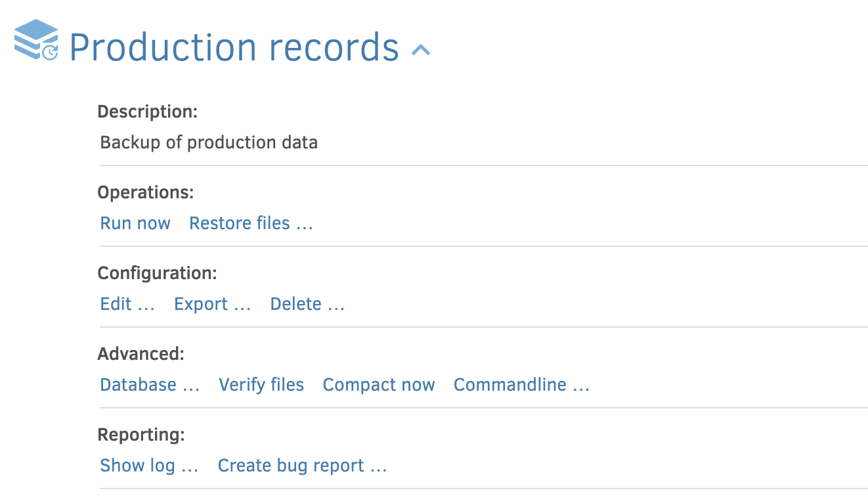Open the Commandline advanced option
The image size is (868, 503).
click(x=521, y=385)
